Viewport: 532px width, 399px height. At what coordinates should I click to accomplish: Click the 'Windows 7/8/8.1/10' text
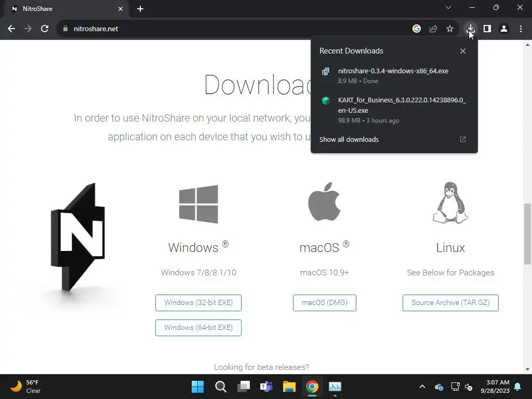[198, 272]
